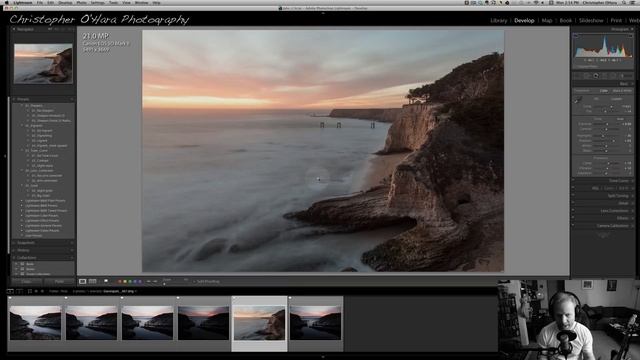Viewport: 640px width, 360px height.
Task: Switch off the Camera Calibration panel adjustments
Action: point(573,225)
